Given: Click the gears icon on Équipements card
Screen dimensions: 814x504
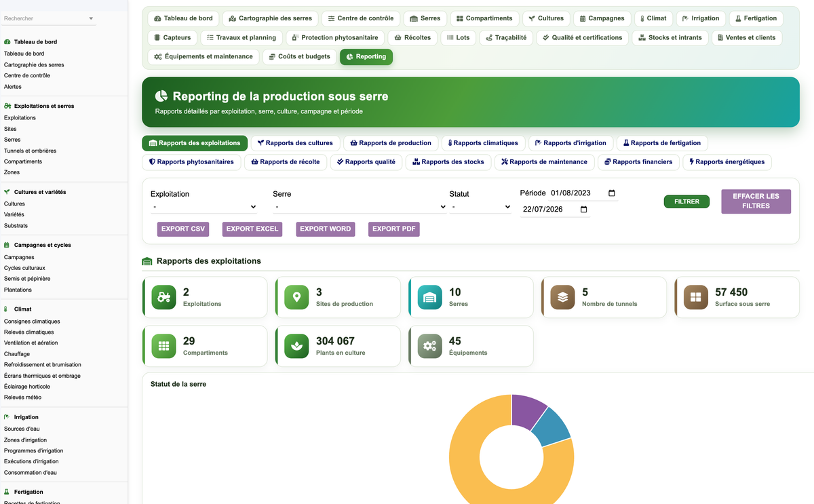Looking at the screenshot, I should 429,346.
